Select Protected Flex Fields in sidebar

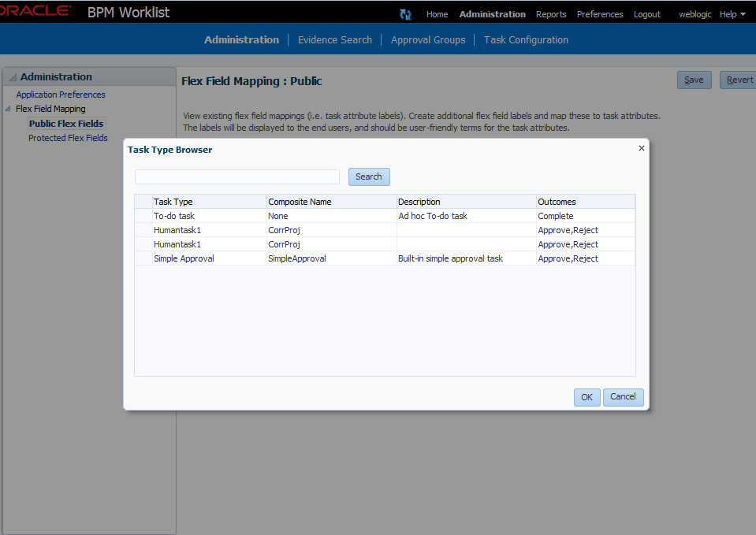(68, 138)
